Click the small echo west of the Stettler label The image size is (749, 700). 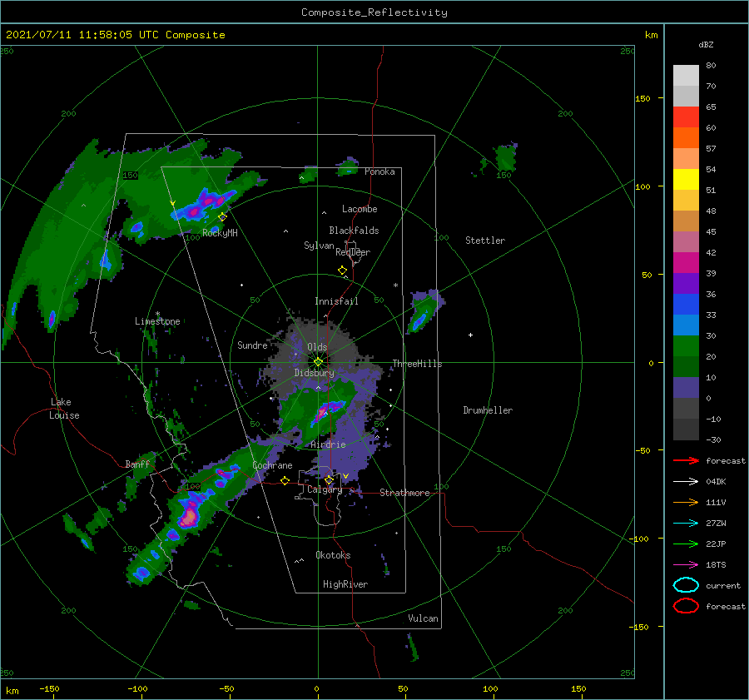pos(424,312)
